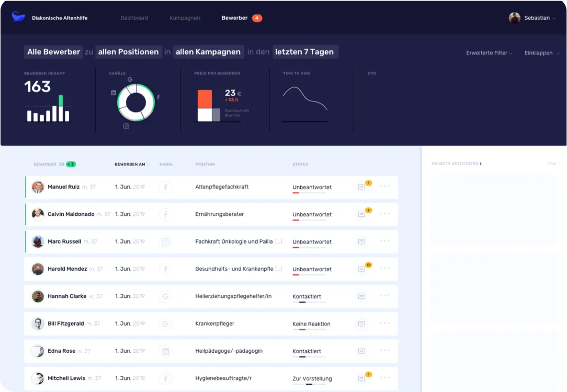Open the Kampagnen section
This screenshot has width=567, height=392.
point(185,17)
